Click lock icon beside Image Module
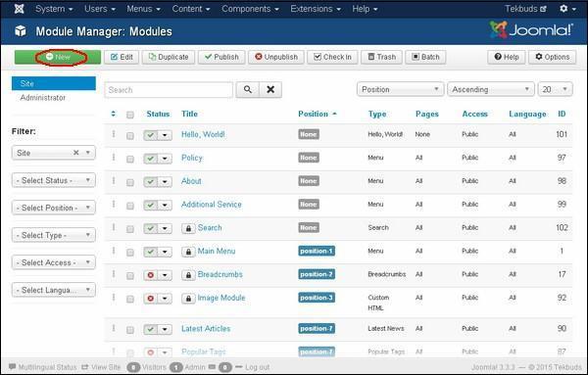The image size is (588, 375). tap(188, 299)
